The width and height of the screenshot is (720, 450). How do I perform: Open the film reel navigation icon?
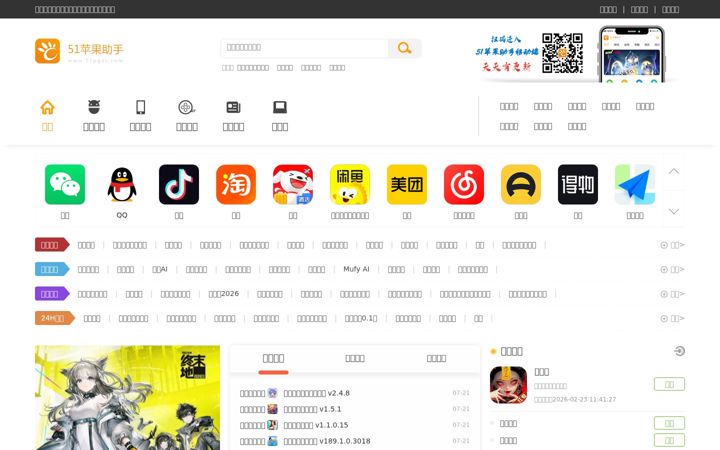click(186, 107)
